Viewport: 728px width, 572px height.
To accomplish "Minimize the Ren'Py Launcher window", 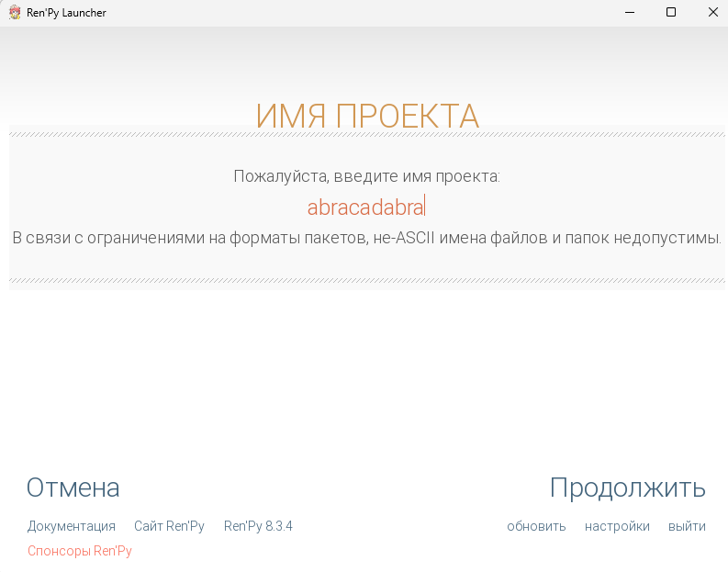I will [x=630, y=13].
